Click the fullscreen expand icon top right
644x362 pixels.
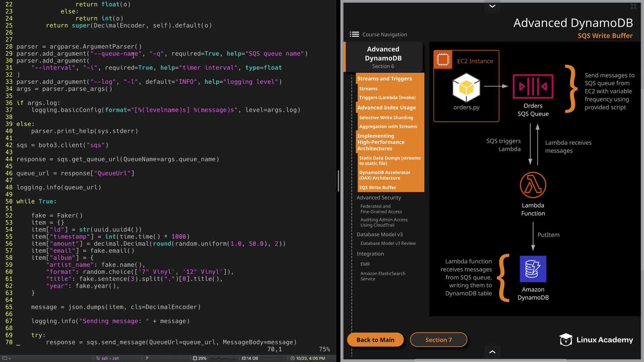(x=633, y=6)
